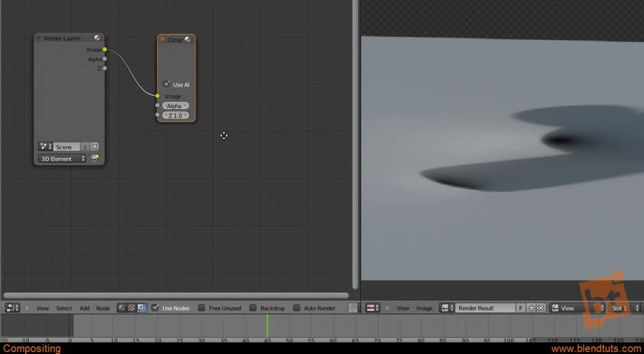Viewport: 644px width, 354px height.
Task: Open the Image menu
Action: [424, 308]
